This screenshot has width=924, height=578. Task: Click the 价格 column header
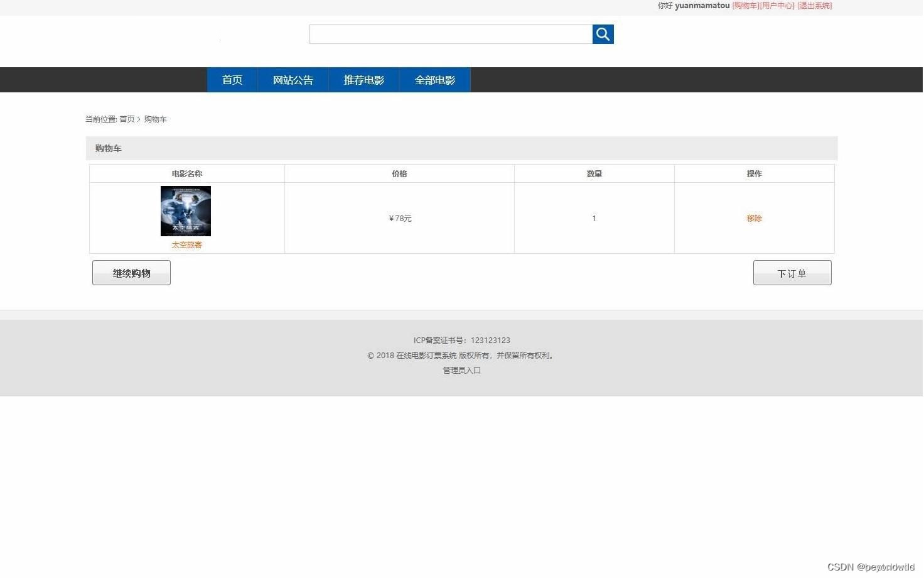coord(399,173)
